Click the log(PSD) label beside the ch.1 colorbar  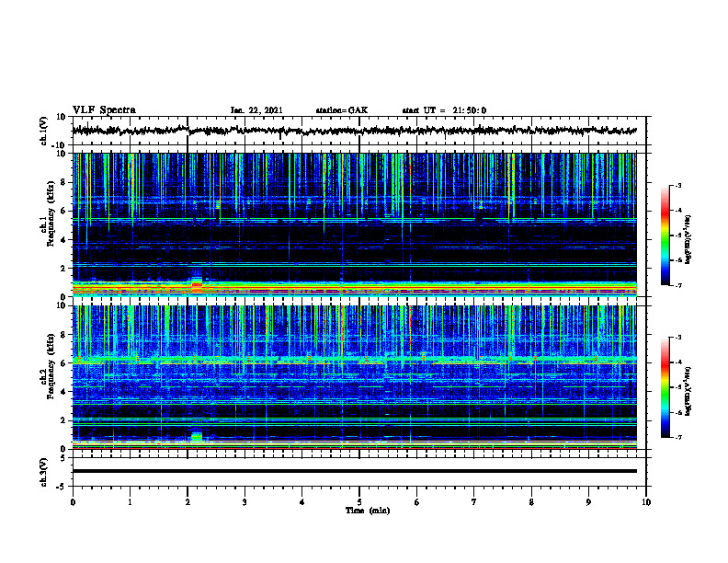coord(688,240)
